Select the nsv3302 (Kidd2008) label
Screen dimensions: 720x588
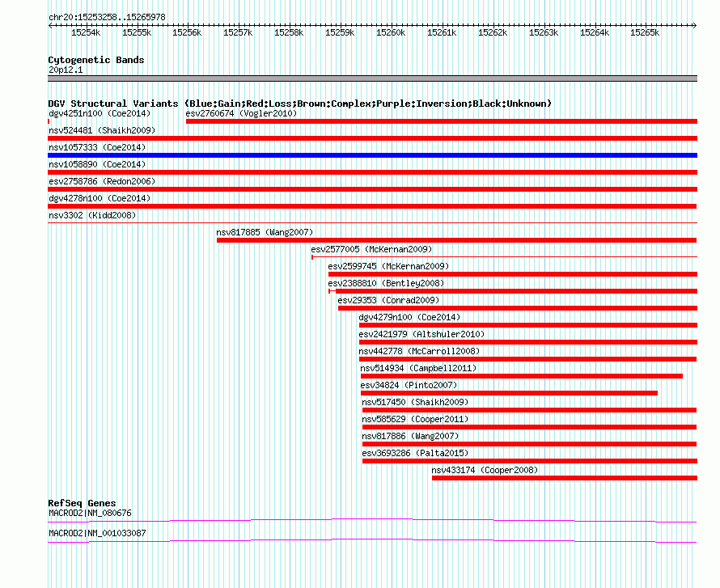click(92, 215)
